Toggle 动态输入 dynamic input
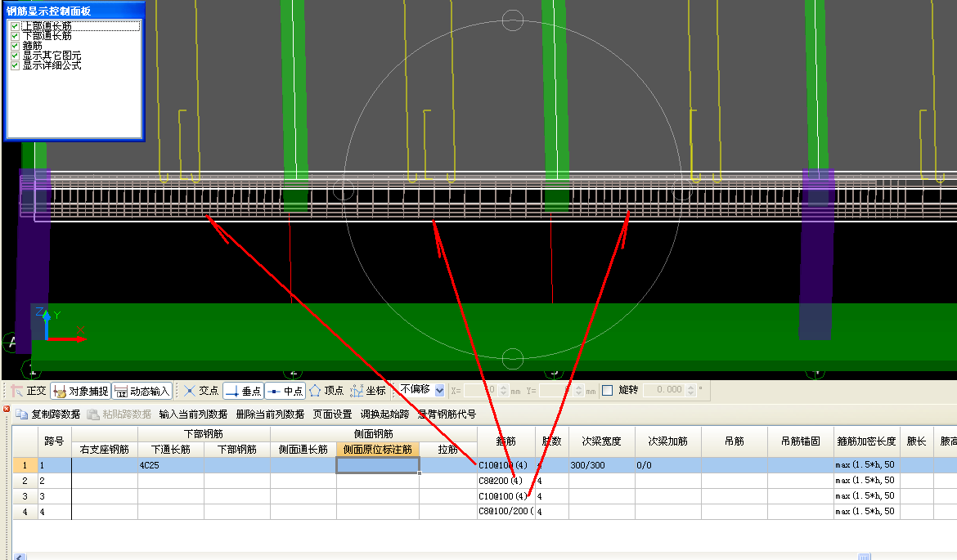Image resolution: width=957 pixels, height=560 pixels. tap(142, 391)
